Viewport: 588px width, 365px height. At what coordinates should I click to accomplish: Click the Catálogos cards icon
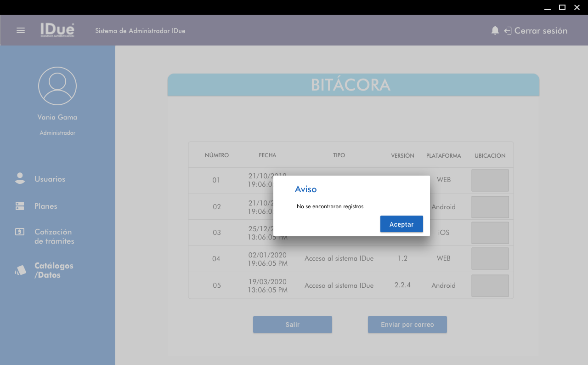point(20,270)
